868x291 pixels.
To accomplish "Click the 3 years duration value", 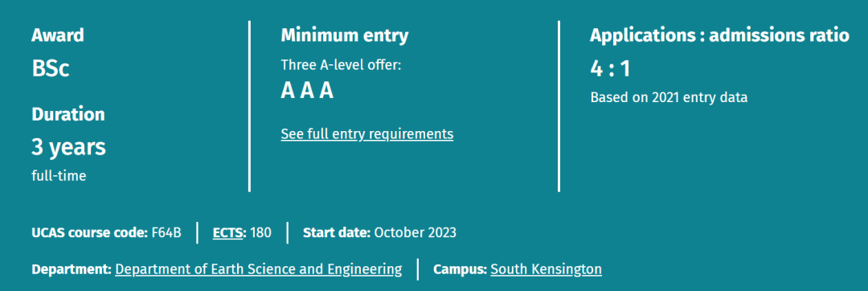I will tap(68, 147).
